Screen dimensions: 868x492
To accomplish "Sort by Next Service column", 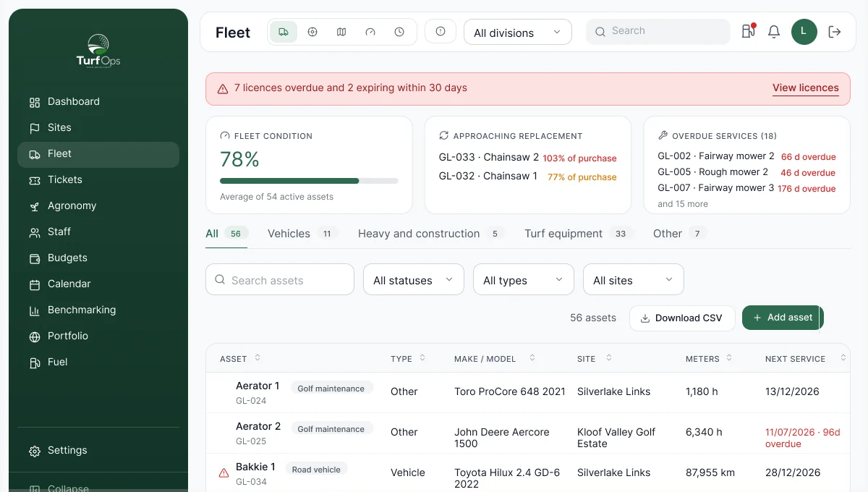I will pyautogui.click(x=806, y=359).
